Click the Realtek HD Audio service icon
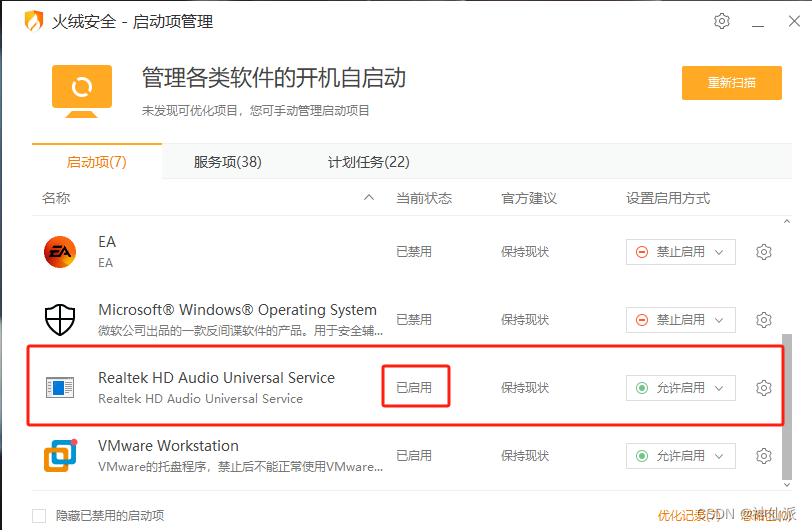 tap(60, 388)
